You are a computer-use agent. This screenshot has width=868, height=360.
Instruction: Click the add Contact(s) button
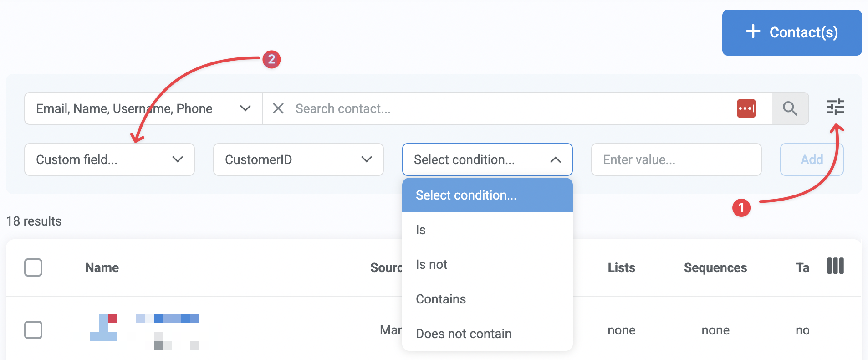[x=791, y=33]
